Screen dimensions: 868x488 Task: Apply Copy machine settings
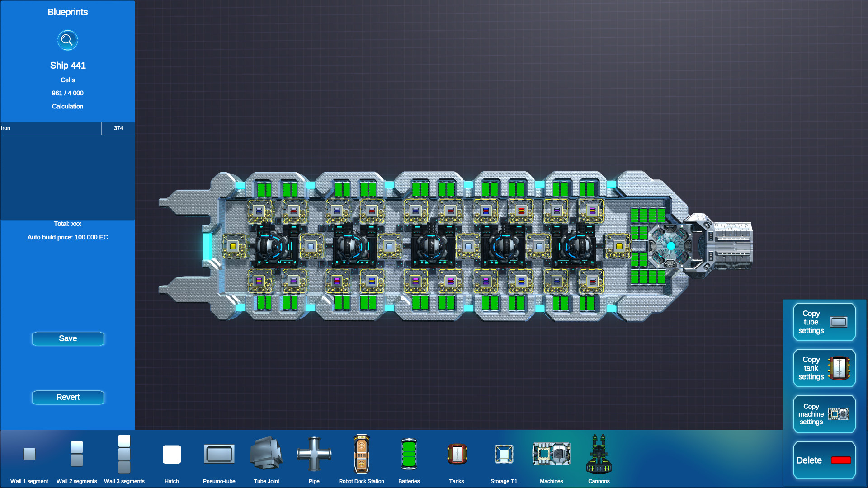(x=824, y=413)
